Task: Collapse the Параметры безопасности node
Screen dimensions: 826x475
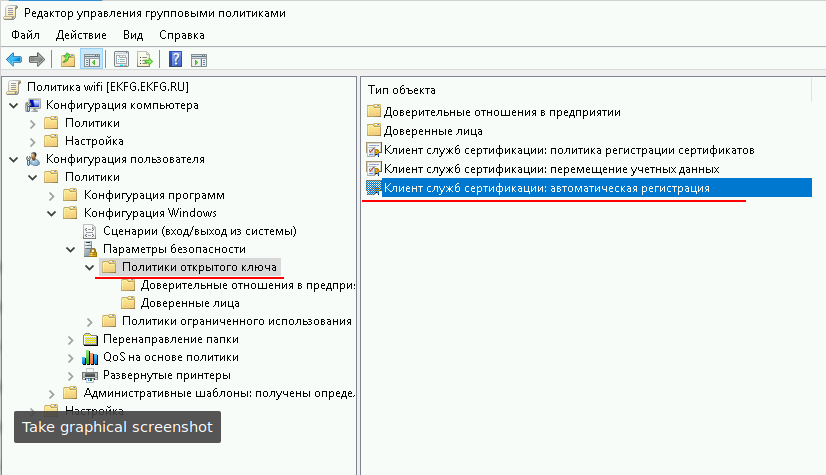Action: click(70, 249)
